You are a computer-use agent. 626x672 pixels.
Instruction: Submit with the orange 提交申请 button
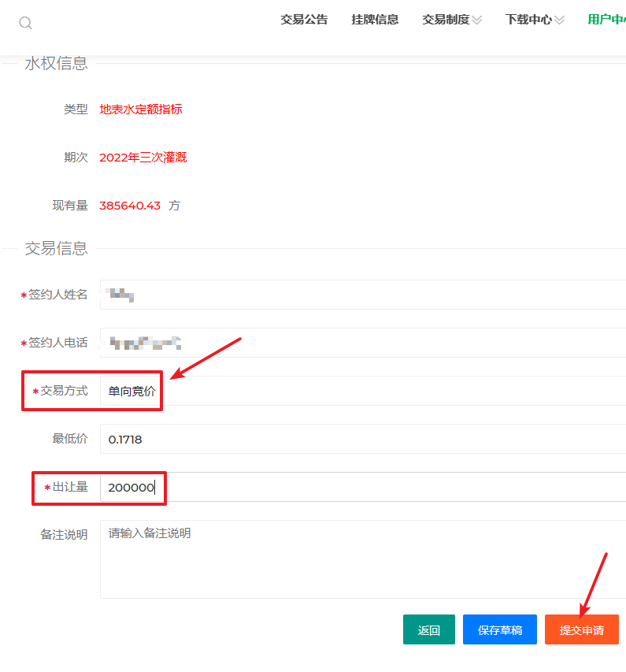pos(581,630)
